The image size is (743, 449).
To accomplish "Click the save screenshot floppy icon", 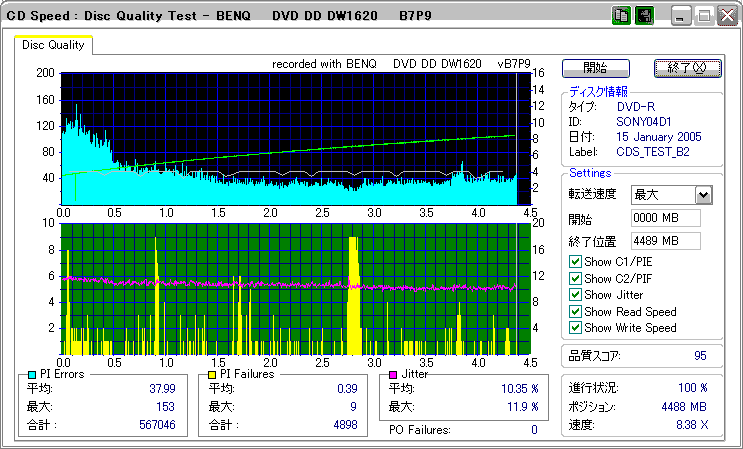I will pyautogui.click(x=644, y=16).
